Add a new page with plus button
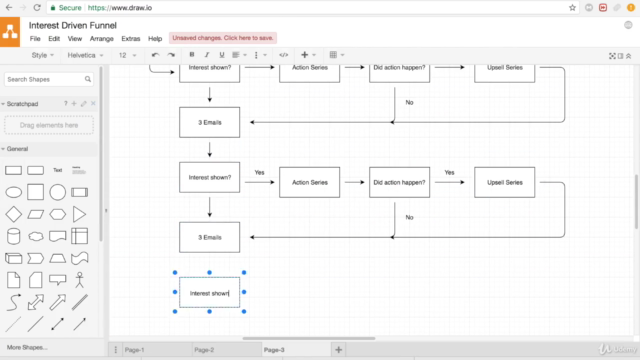Screen dimensions: 640x360 [x=338, y=350]
